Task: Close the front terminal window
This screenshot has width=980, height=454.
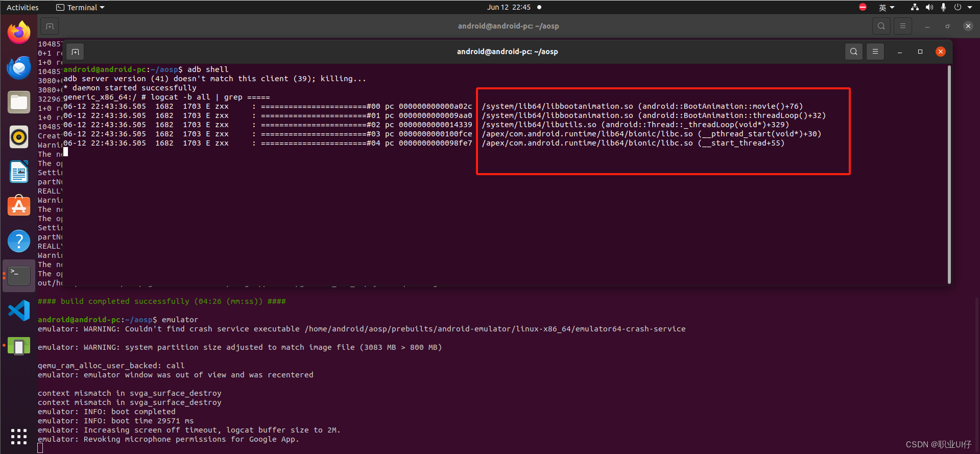Action: click(x=941, y=52)
